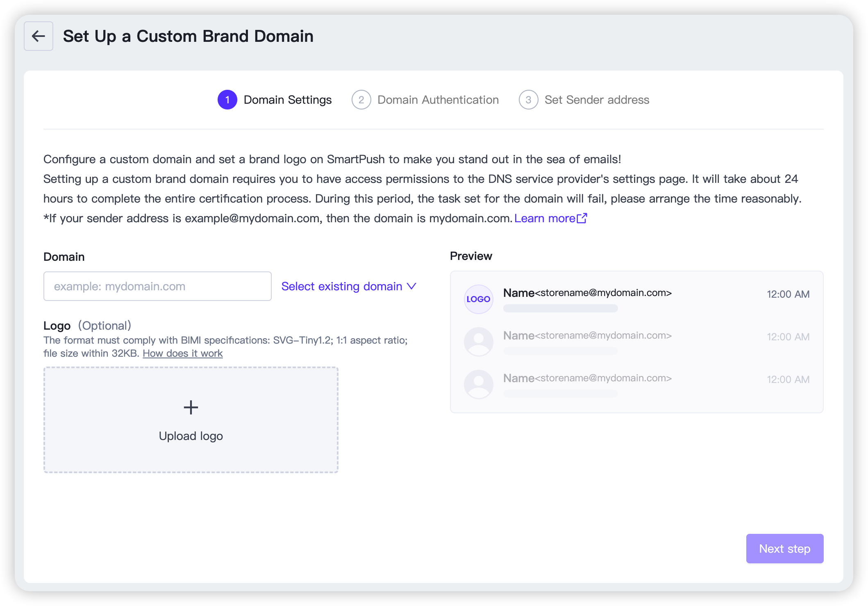Select the first preview email row

click(x=636, y=299)
